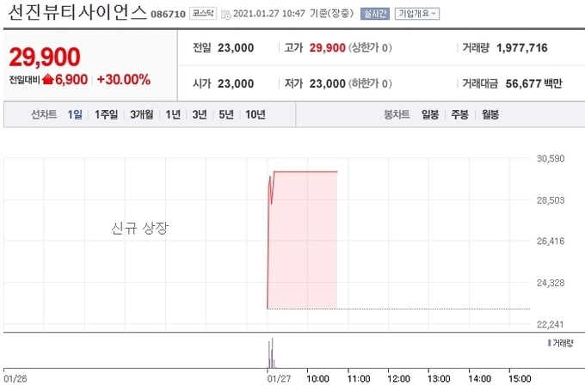This screenshot has width=585, height=392.
Task: Click the 선진뷰티사이언스 stock title
Action: [77, 12]
